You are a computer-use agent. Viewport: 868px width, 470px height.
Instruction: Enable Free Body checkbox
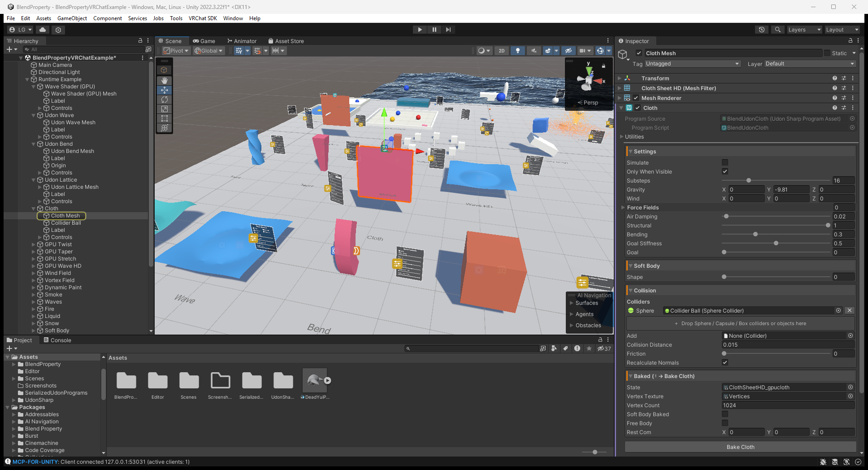[725, 423]
